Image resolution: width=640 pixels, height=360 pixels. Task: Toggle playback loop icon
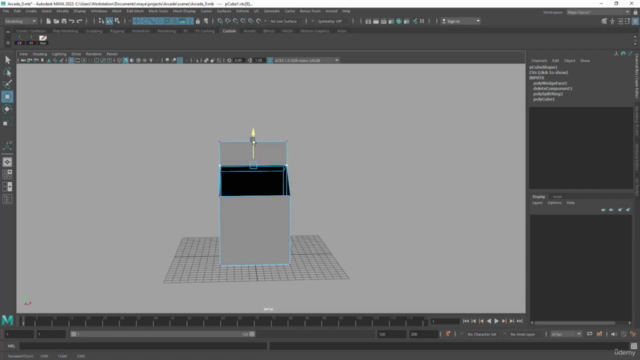coord(589,334)
